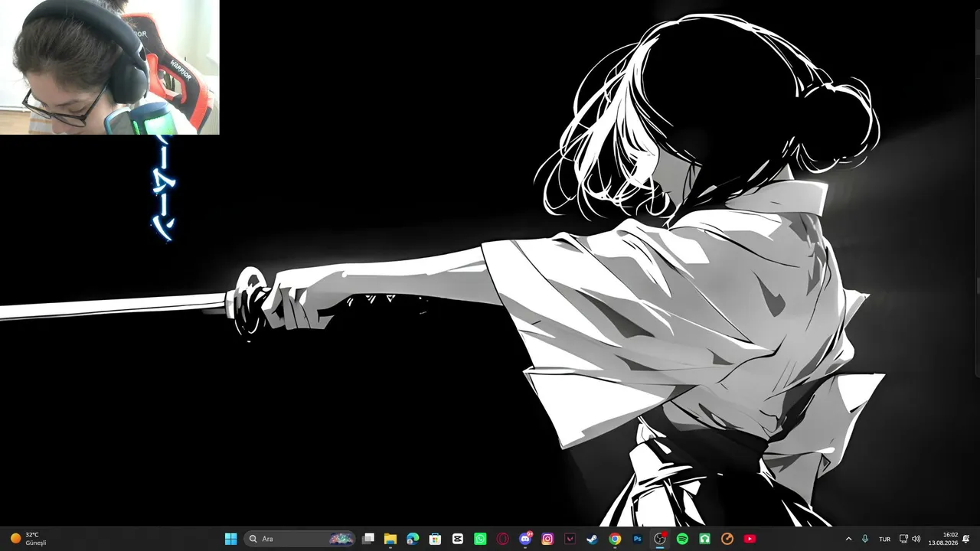Open WhatsApp from the taskbar
Image resolution: width=980 pixels, height=551 pixels.
480,539
